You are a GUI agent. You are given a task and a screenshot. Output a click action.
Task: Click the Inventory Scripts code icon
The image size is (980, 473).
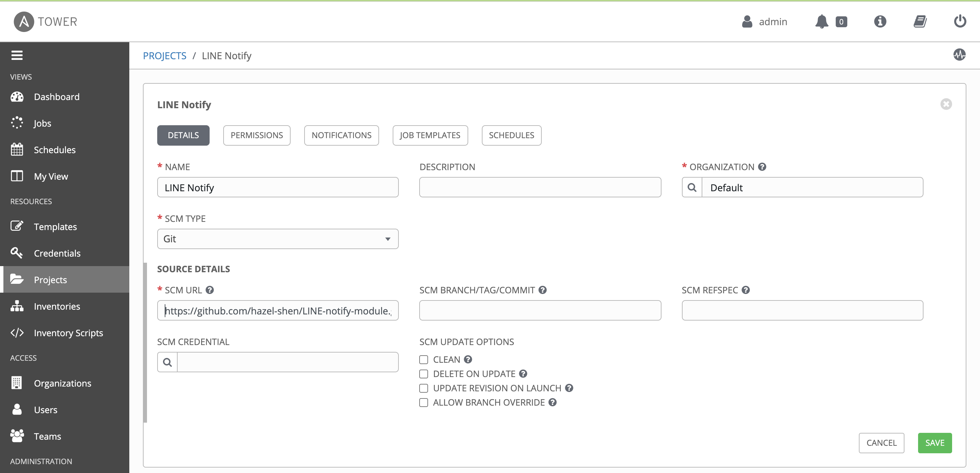pyautogui.click(x=17, y=332)
